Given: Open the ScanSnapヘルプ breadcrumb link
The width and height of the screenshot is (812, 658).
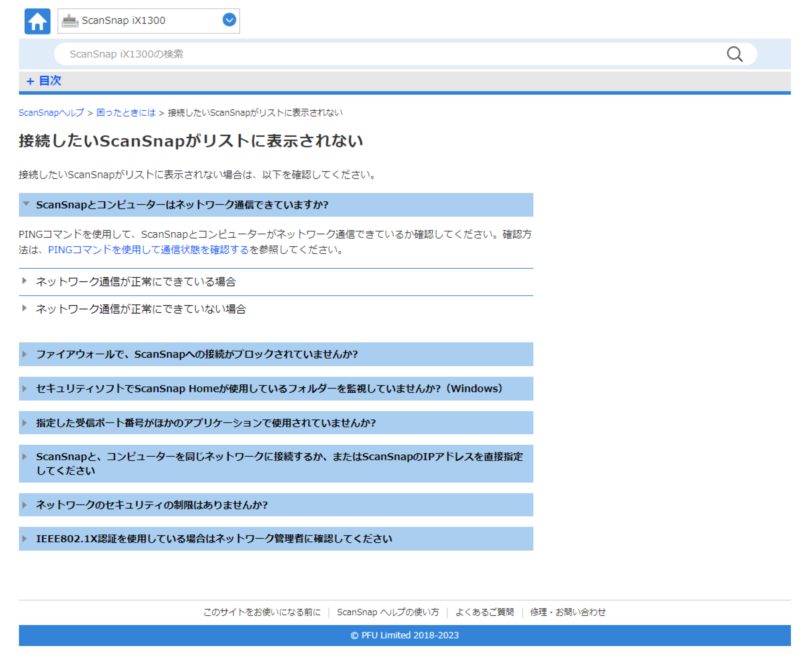Looking at the screenshot, I should [51, 113].
